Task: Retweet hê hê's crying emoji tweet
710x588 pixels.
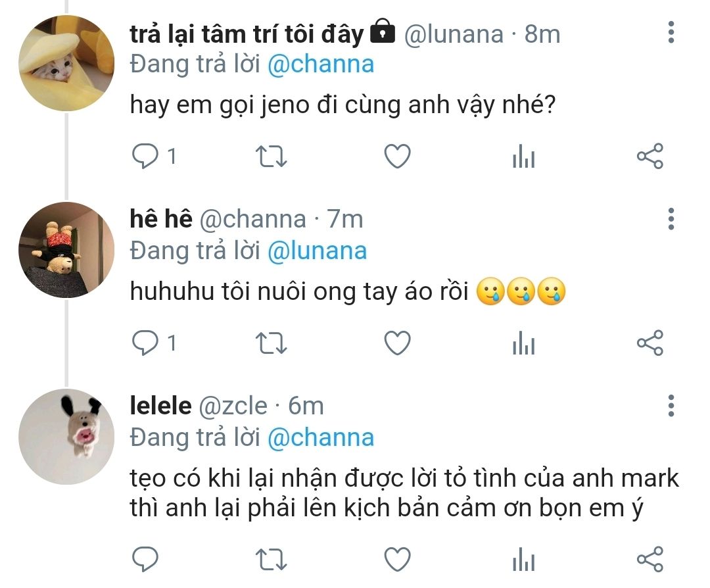Action: pos(270,343)
